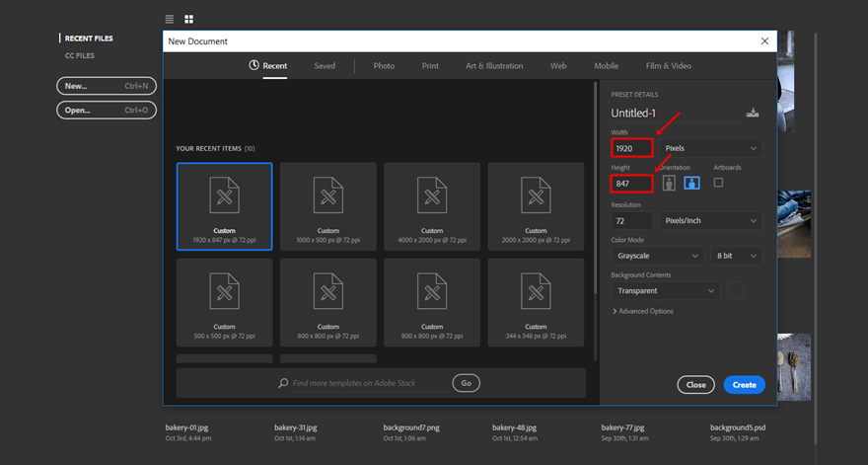Viewport: 868px width, 465px height.
Task: Switch to the Film & Video tab
Action: (668, 65)
